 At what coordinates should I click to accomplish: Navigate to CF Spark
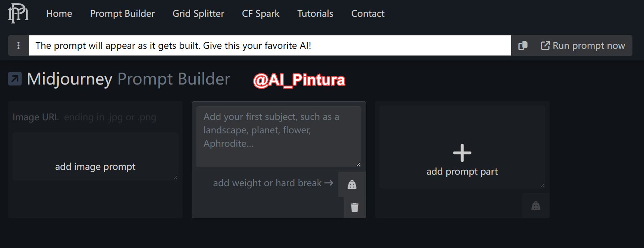(x=260, y=14)
